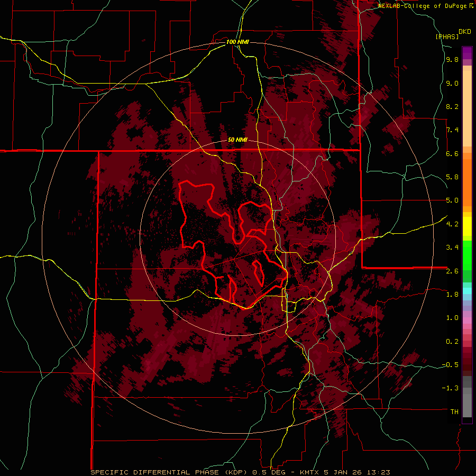Click the 100 NMI range ring label
This screenshot has height=476, width=476.
pyautogui.click(x=237, y=42)
